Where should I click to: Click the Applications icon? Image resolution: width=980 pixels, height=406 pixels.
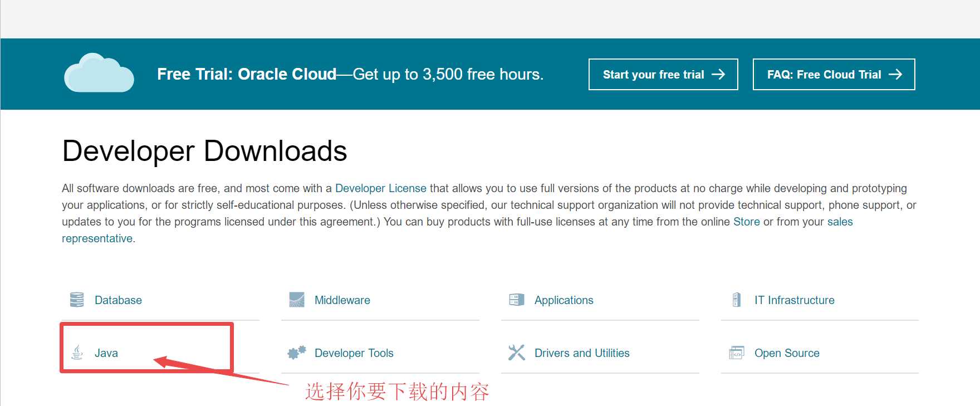click(517, 300)
